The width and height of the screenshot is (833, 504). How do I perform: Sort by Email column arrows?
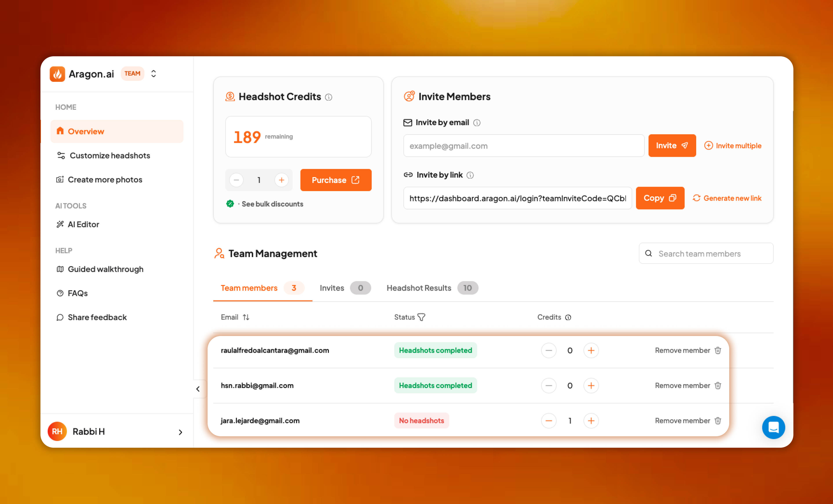[x=246, y=317]
